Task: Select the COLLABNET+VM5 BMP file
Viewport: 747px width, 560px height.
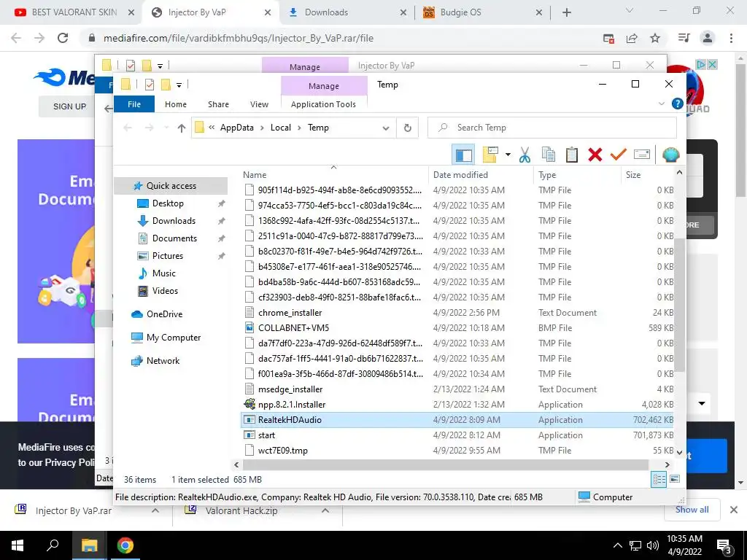Action: tap(293, 328)
